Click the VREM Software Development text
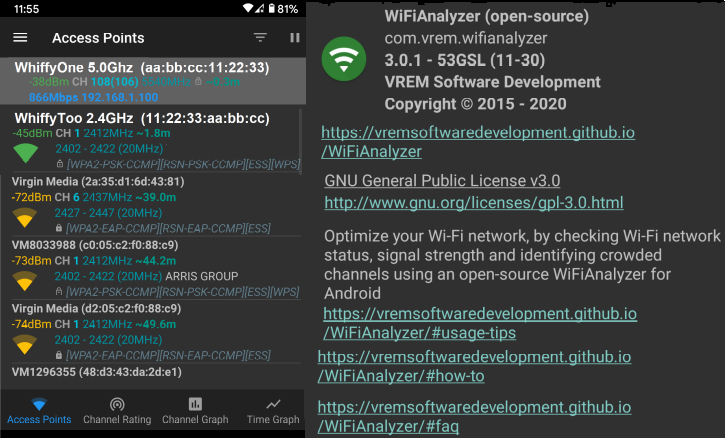 [x=492, y=82]
